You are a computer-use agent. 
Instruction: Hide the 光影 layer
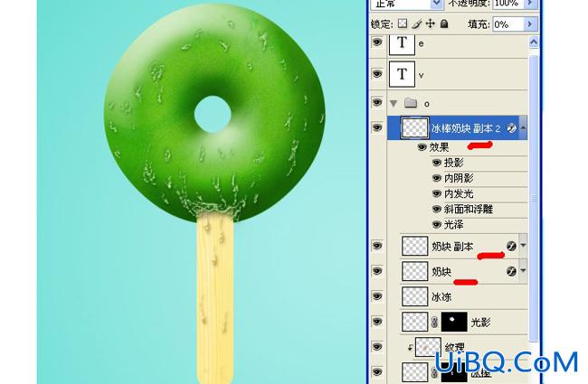pos(377,322)
